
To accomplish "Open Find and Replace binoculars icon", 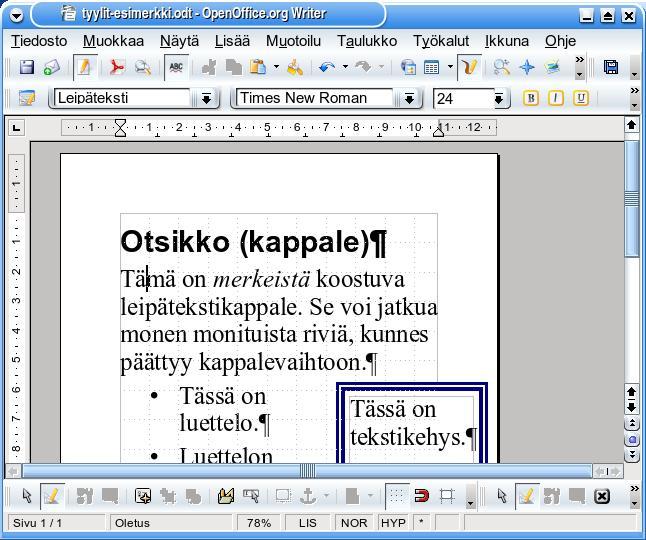I will (x=501, y=67).
